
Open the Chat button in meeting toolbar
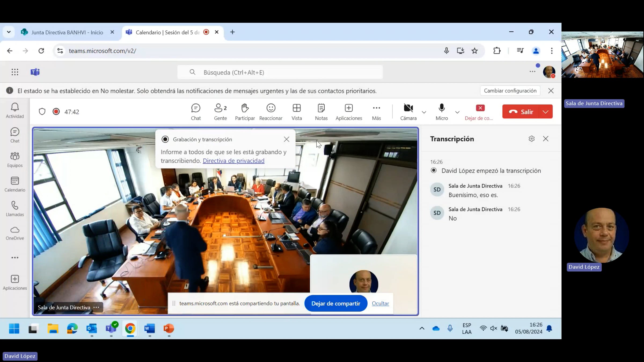tap(196, 112)
